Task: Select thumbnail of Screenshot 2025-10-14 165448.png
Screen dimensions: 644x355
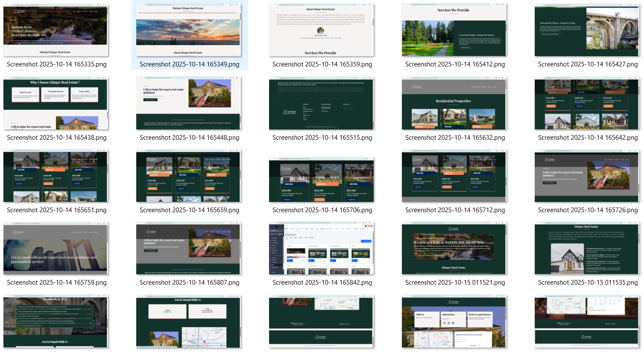Action: click(x=189, y=103)
